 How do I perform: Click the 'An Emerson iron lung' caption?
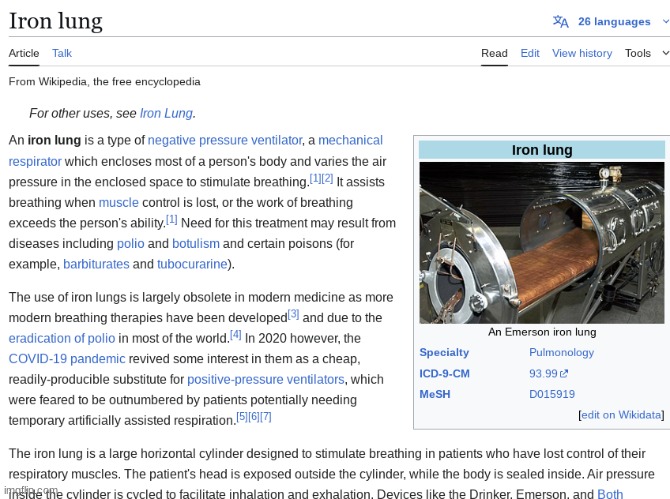pos(542,332)
